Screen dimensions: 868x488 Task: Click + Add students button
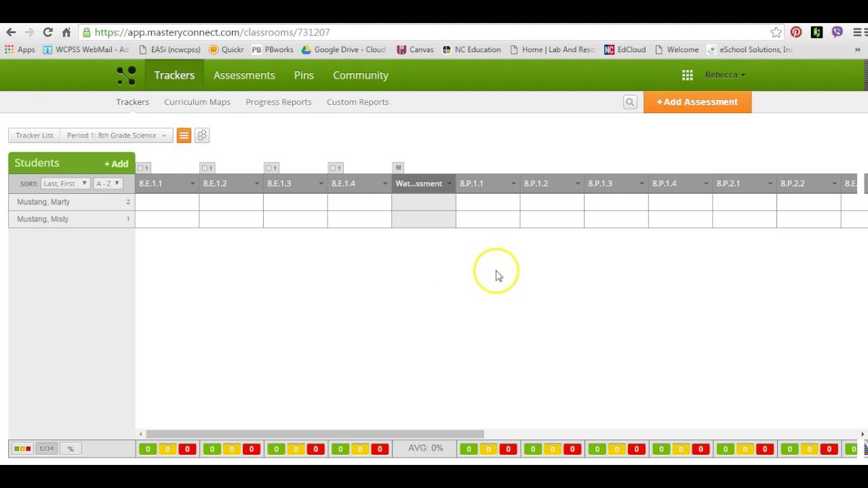(x=116, y=164)
